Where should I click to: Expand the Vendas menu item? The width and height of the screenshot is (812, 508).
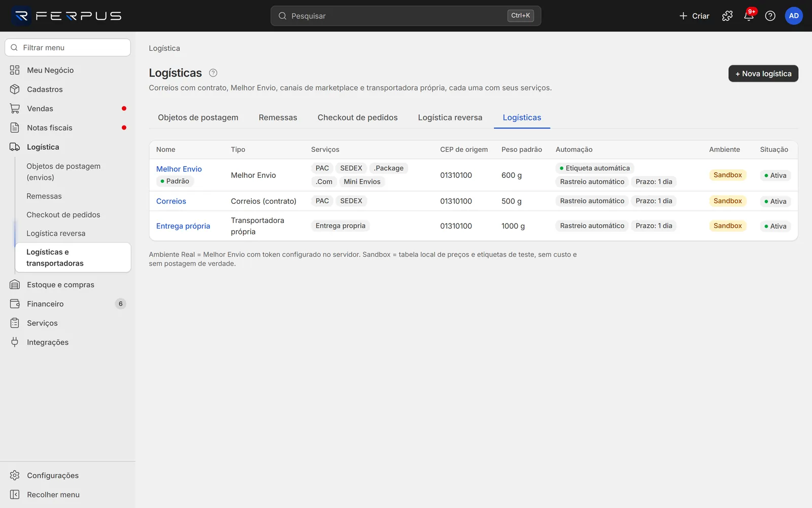[x=67, y=109]
